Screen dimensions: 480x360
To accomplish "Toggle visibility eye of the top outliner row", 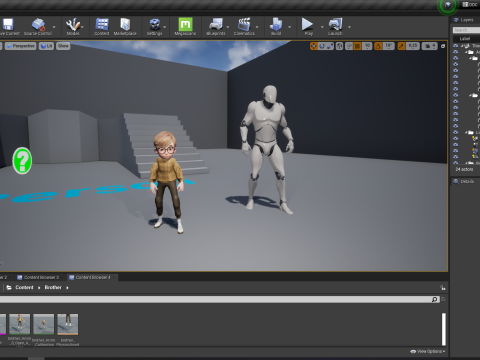I will (x=456, y=45).
